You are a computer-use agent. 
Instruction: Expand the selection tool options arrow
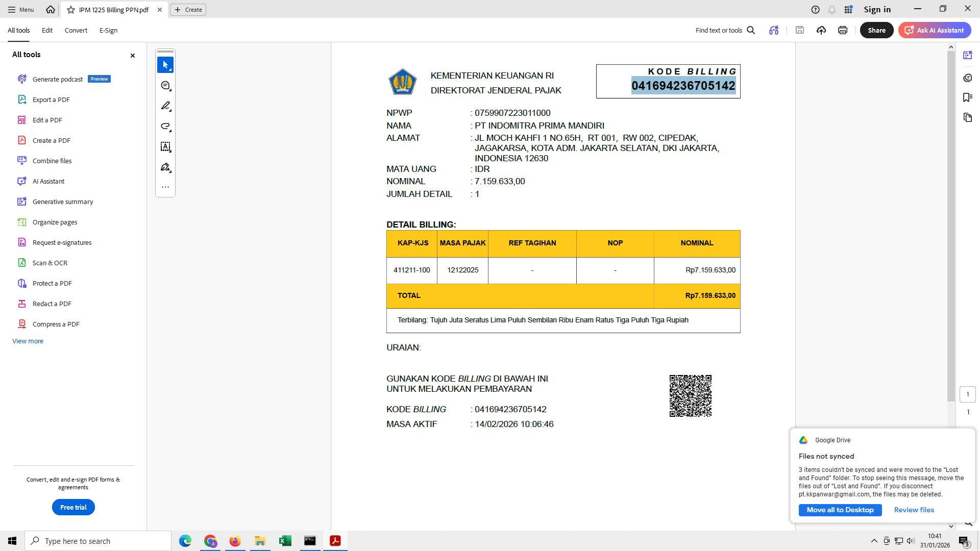click(170, 70)
